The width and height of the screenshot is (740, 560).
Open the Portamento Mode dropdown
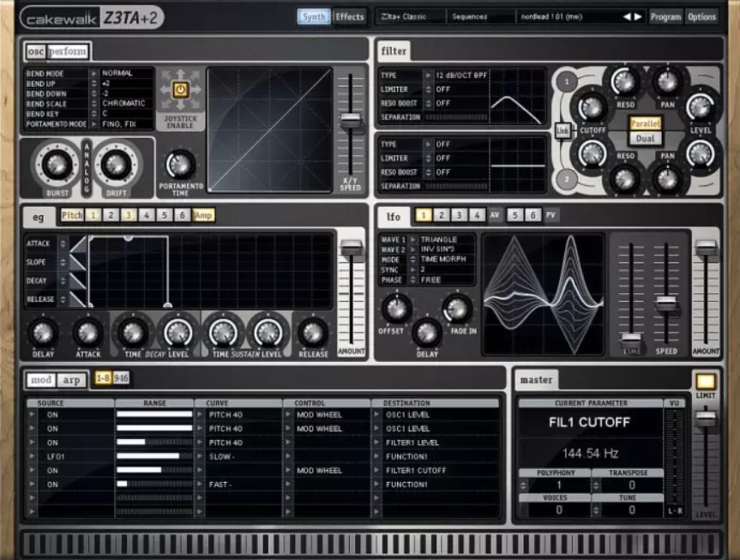[93, 124]
